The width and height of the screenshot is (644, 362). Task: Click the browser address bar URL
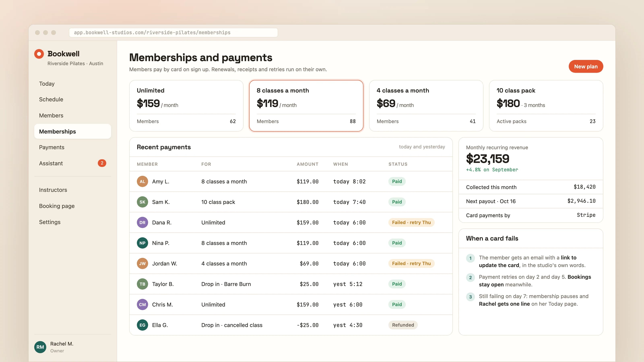pyautogui.click(x=173, y=32)
